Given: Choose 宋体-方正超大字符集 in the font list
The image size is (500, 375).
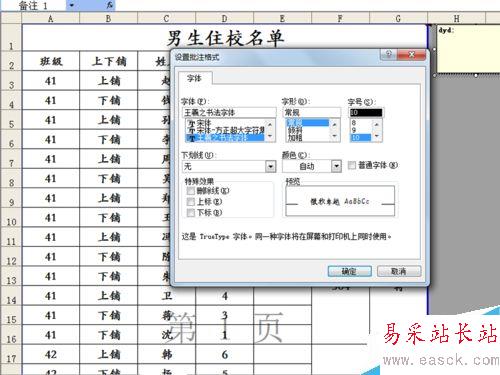Looking at the screenshot, I should point(226,130).
